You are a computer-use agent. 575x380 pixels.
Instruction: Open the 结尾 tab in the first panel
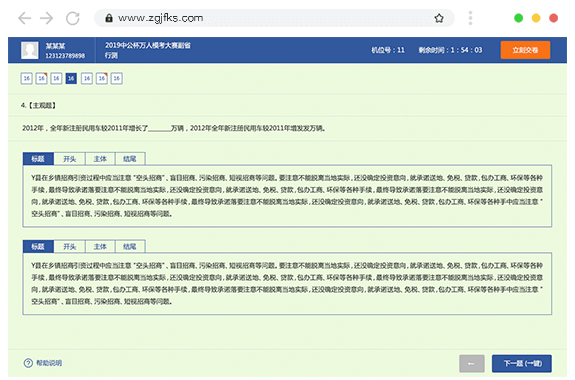click(x=130, y=159)
